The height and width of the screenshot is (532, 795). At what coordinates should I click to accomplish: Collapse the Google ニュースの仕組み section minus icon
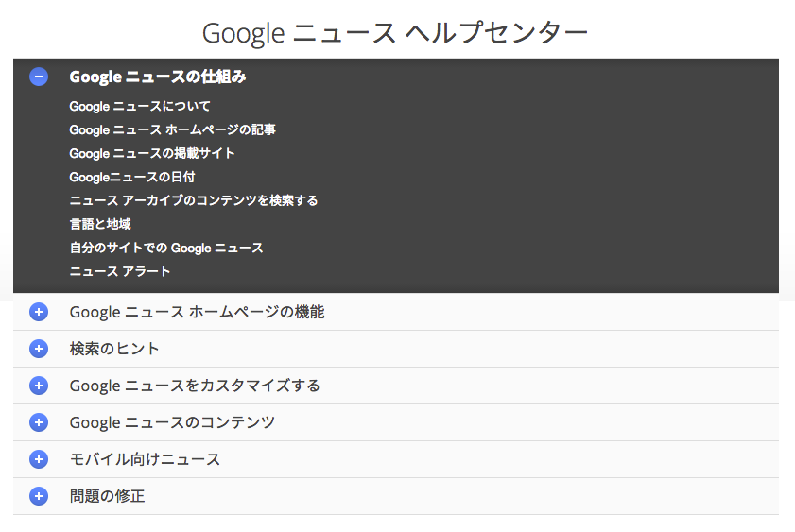39,77
